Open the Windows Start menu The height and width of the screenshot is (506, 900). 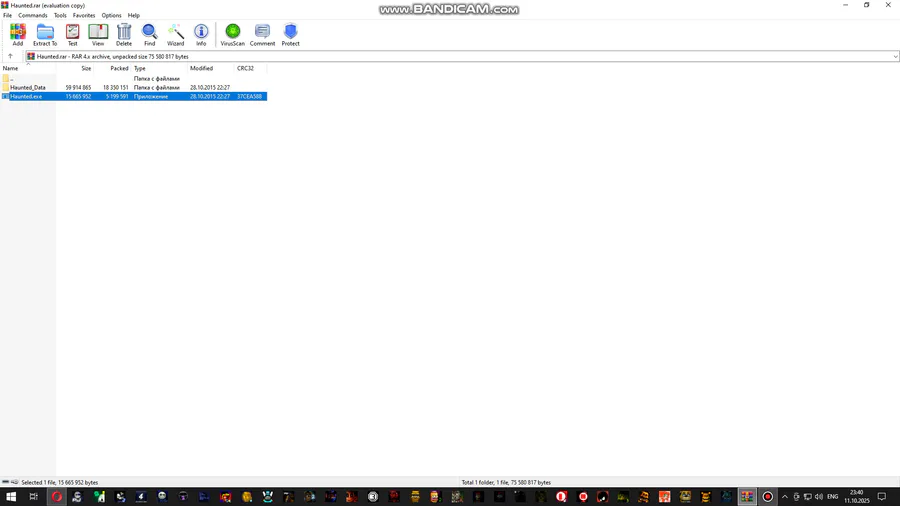pos(11,497)
